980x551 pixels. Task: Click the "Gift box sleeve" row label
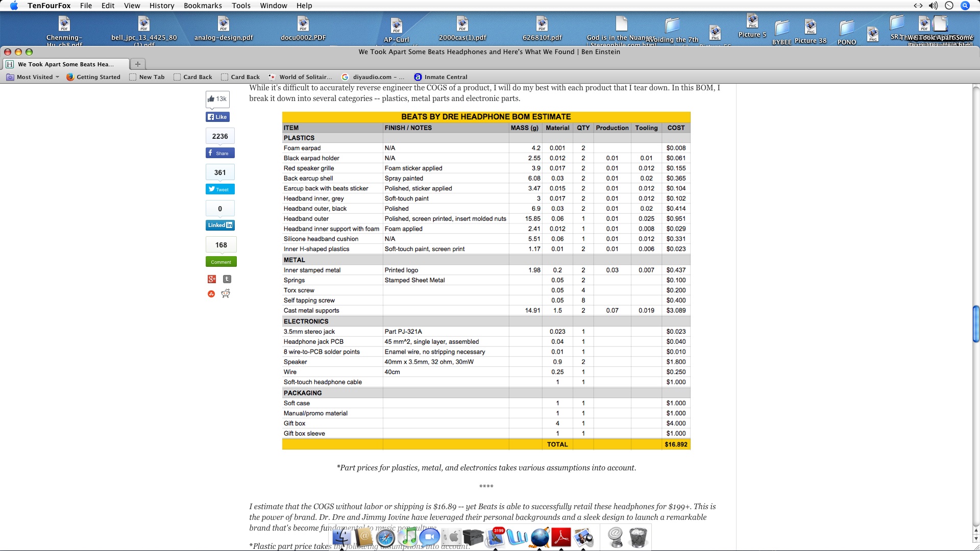click(x=304, y=434)
